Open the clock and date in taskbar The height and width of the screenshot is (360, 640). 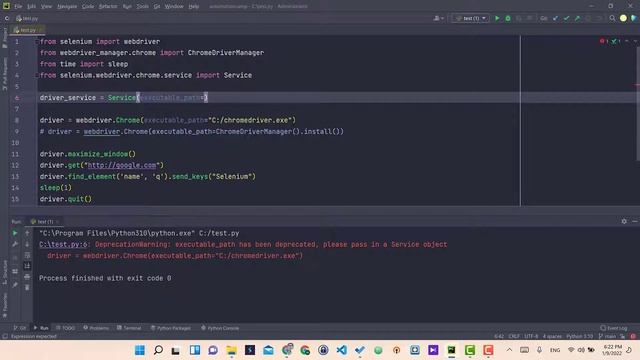(612, 350)
